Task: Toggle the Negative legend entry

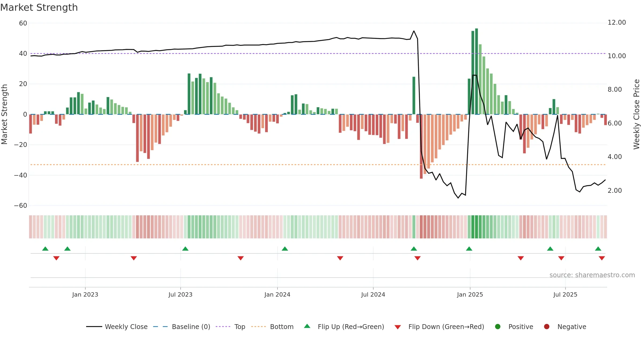Action: 565,327
